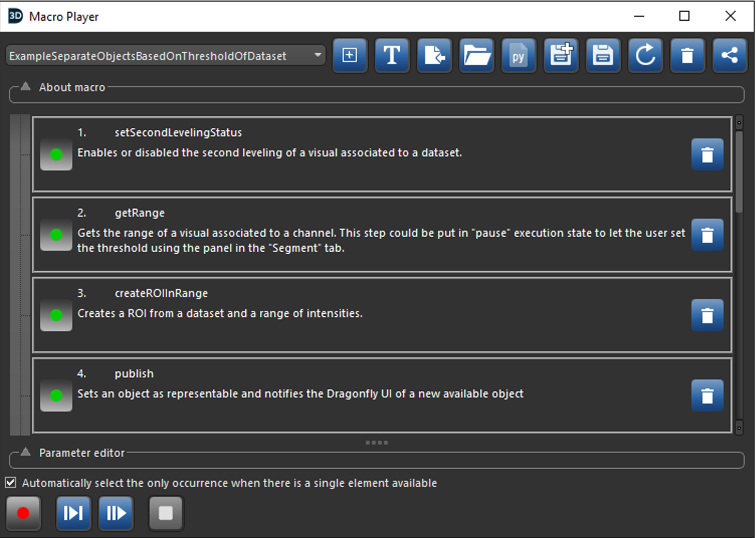Click the share icon in toolbar
Screen dimensions: 756x538
729,55
